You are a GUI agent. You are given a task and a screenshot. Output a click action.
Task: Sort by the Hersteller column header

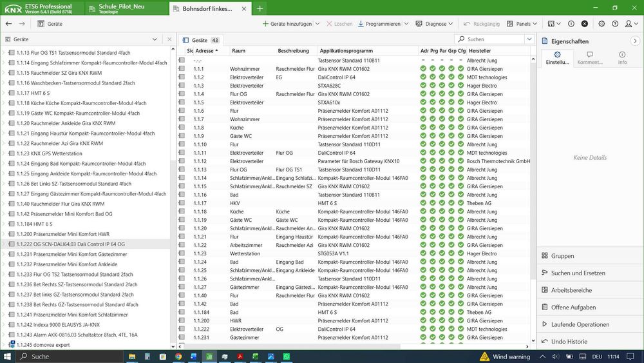tap(480, 51)
